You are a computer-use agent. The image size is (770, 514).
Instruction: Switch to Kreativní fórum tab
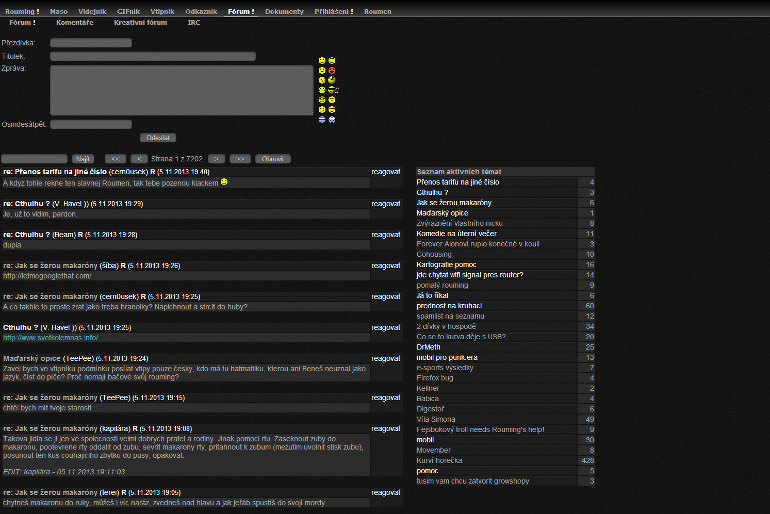tap(140, 23)
